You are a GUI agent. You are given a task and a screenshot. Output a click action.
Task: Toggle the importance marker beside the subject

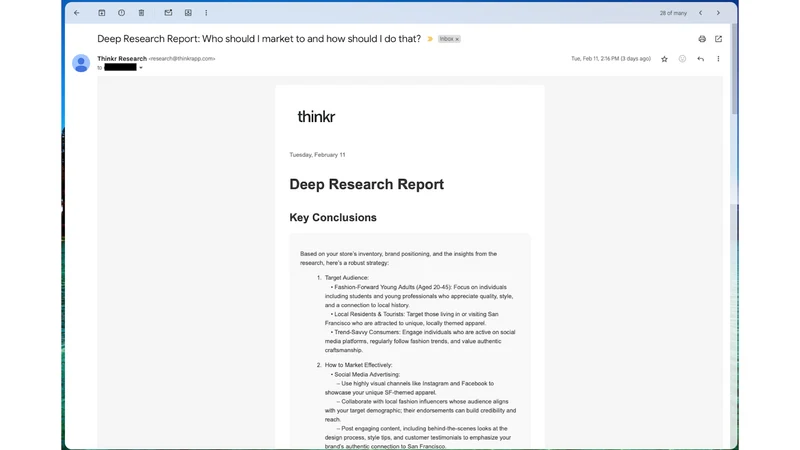click(x=430, y=39)
